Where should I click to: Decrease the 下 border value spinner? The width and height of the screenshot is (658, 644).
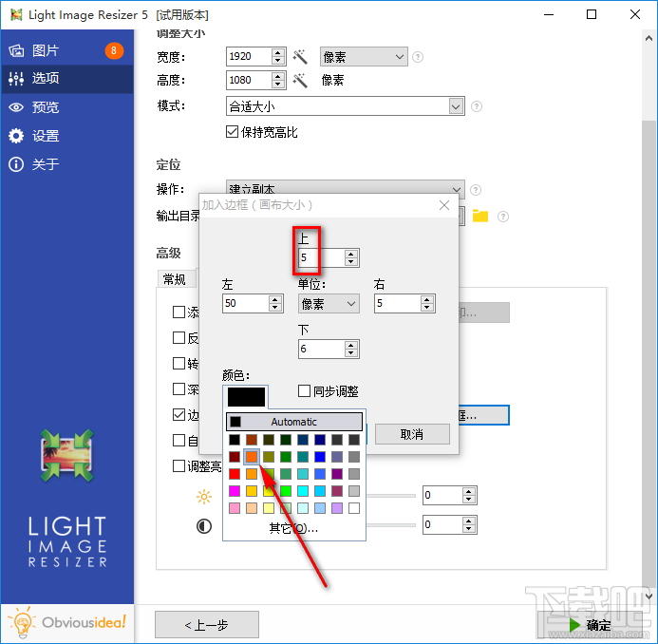[x=351, y=353]
